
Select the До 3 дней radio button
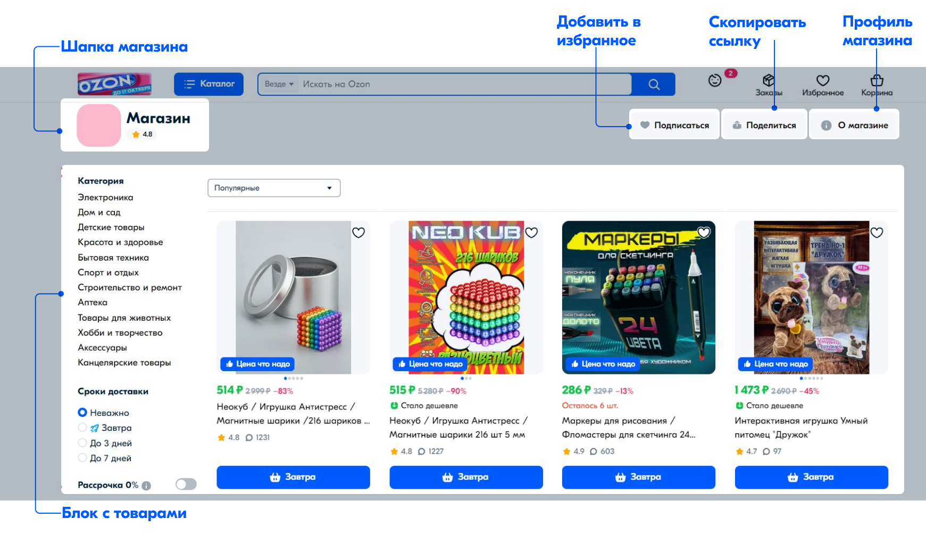point(82,442)
